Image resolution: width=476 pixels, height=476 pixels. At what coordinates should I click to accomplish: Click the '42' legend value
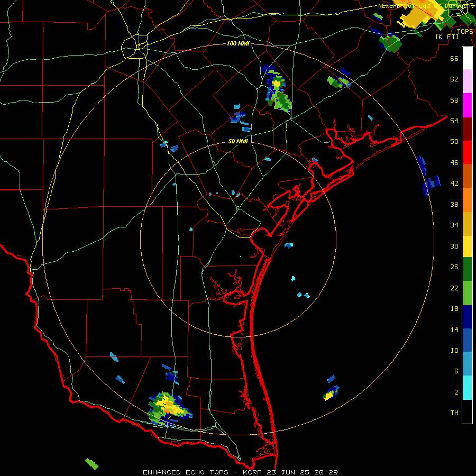pos(454,184)
